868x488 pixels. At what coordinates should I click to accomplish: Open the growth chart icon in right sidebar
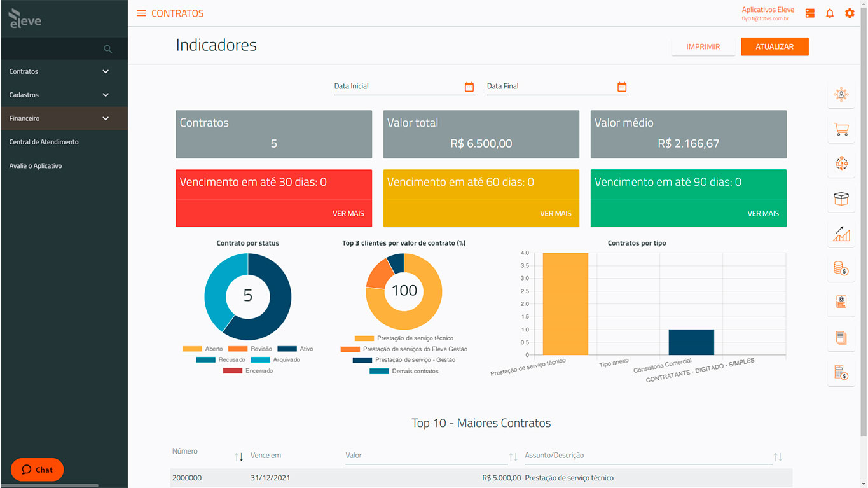[841, 234]
